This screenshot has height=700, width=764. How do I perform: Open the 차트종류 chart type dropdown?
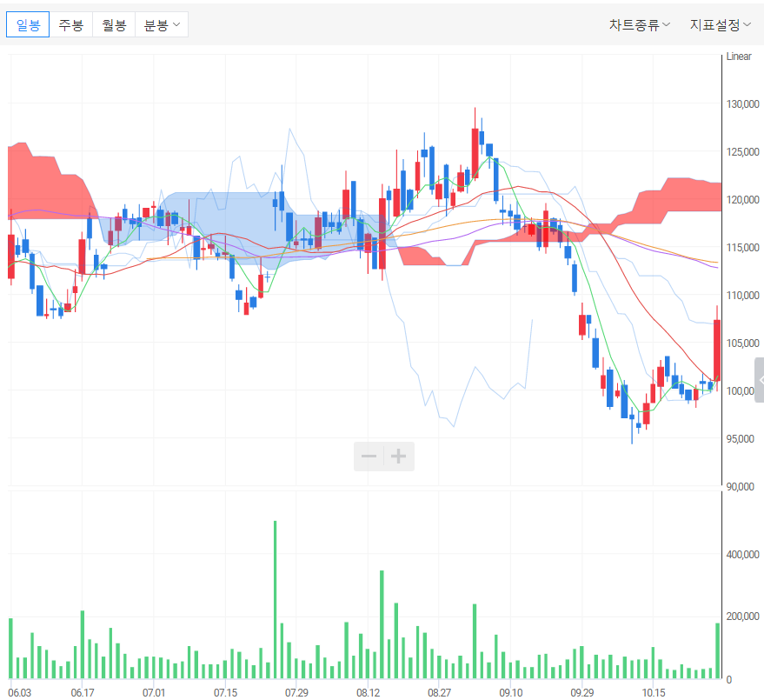coord(639,24)
